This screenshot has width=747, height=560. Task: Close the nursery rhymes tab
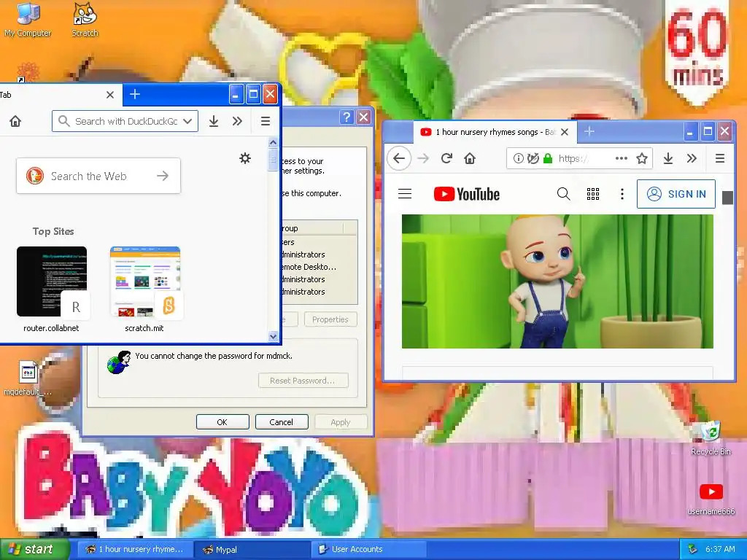pyautogui.click(x=565, y=132)
